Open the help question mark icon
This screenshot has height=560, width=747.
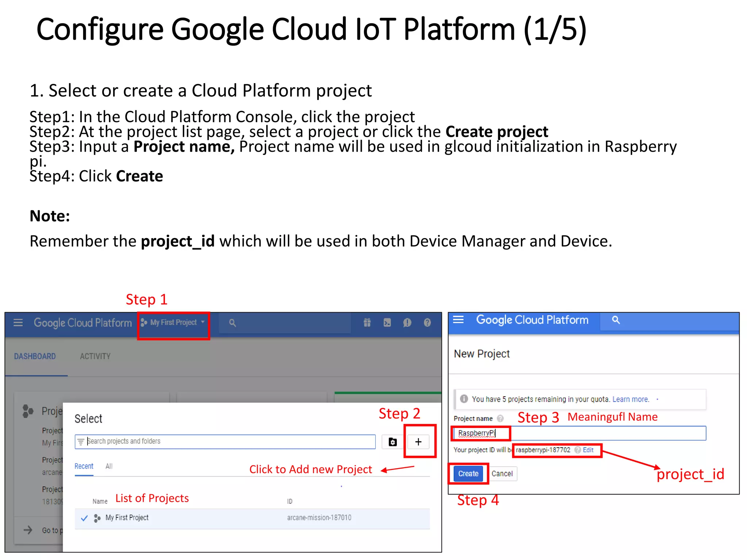click(x=427, y=323)
